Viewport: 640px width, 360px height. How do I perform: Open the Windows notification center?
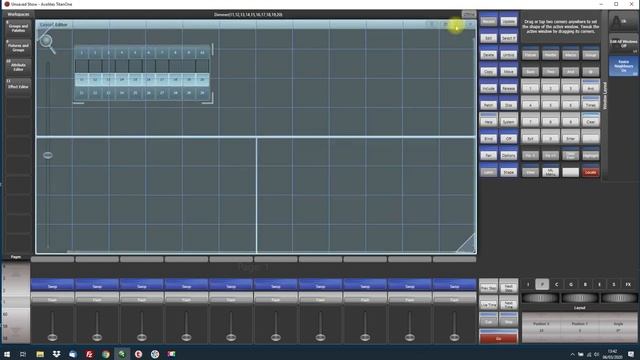tap(631, 354)
